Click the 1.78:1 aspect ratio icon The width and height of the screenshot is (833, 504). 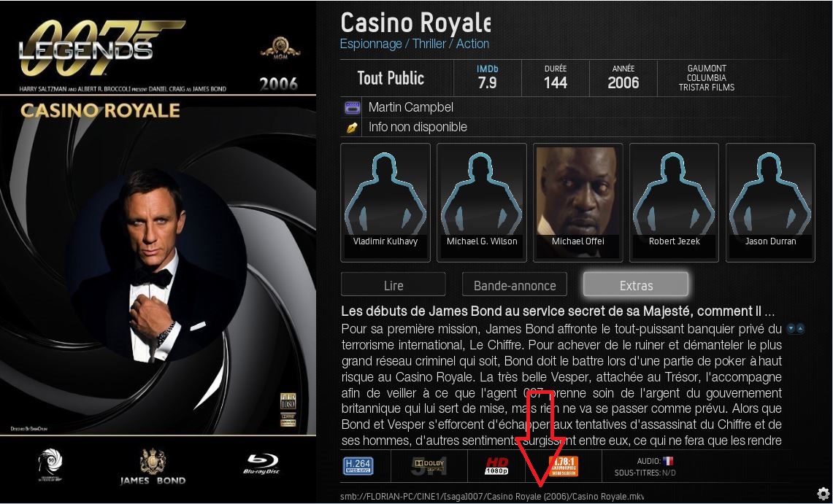[563, 466]
